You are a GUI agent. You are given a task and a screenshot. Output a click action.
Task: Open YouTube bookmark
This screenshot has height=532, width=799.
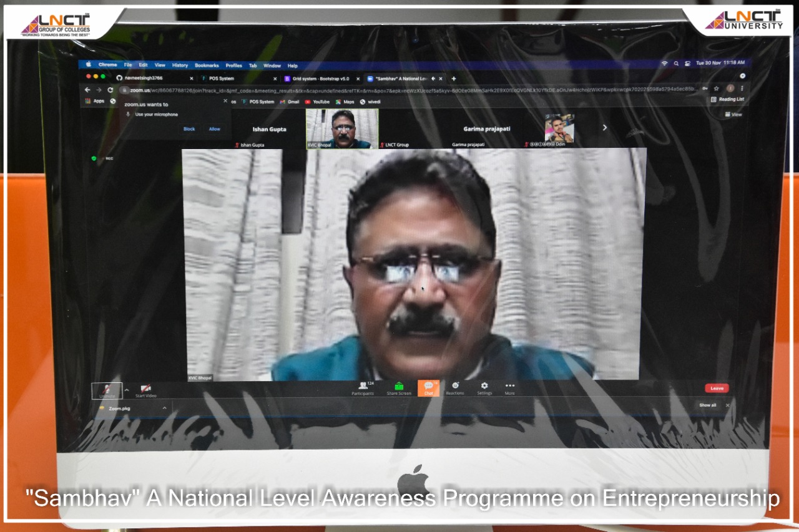click(x=317, y=102)
